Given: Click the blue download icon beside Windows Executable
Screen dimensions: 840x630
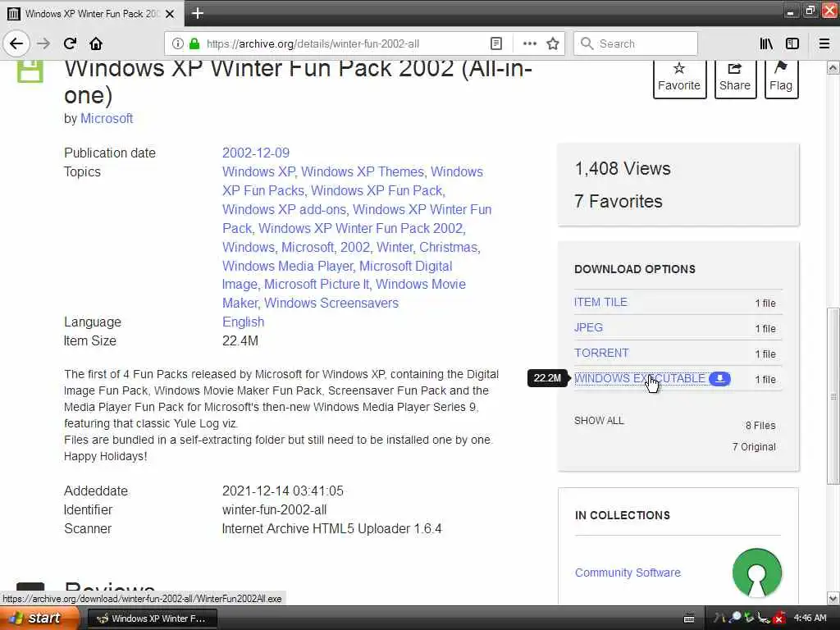Looking at the screenshot, I should 719,378.
